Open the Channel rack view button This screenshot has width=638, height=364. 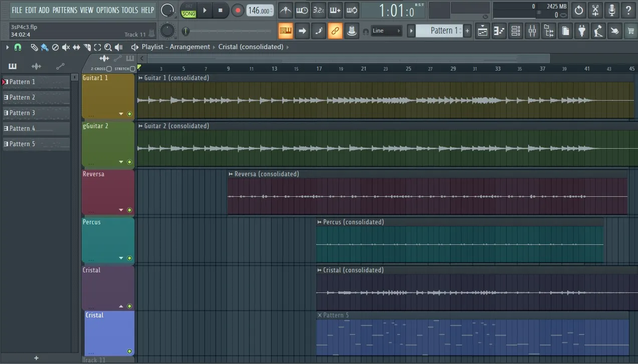516,31
